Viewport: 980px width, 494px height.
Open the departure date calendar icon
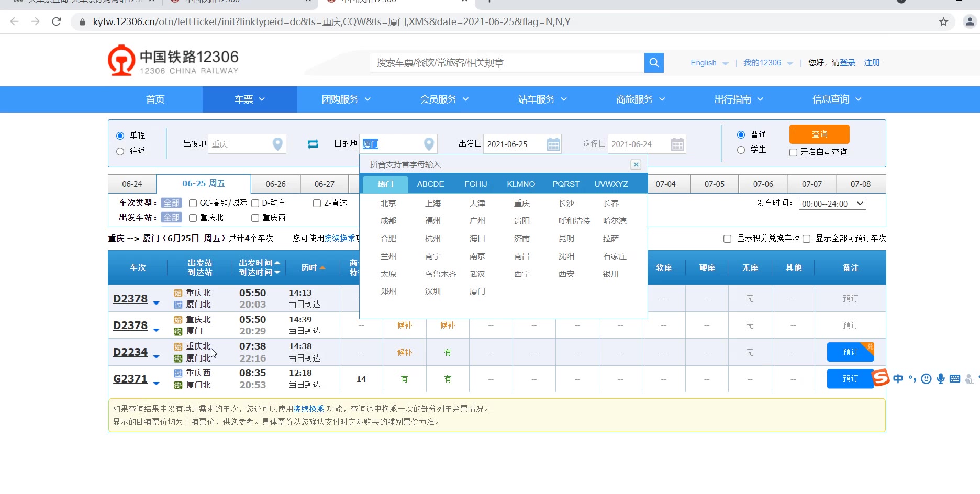[553, 144]
